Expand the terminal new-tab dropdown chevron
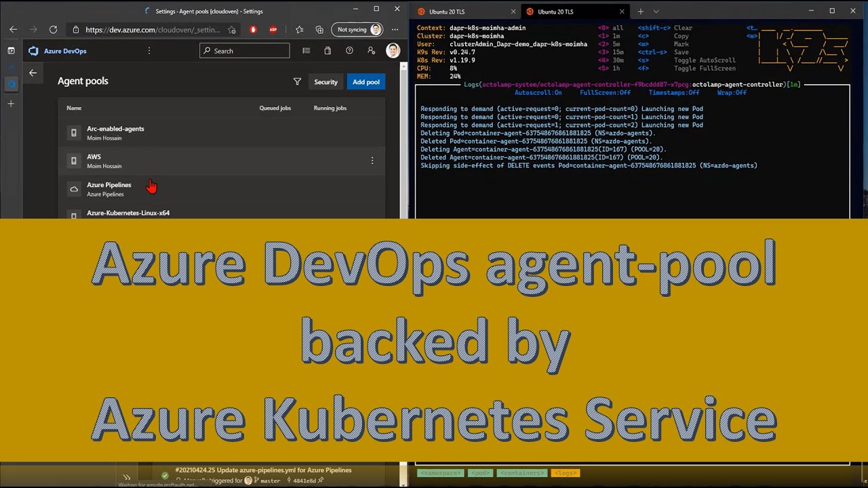868x488 pixels. (656, 12)
